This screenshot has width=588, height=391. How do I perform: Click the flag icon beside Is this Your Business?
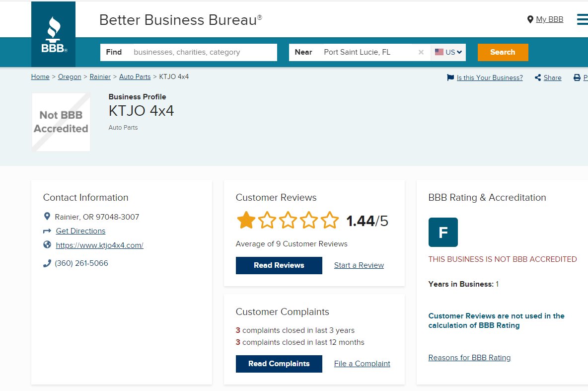[450, 78]
